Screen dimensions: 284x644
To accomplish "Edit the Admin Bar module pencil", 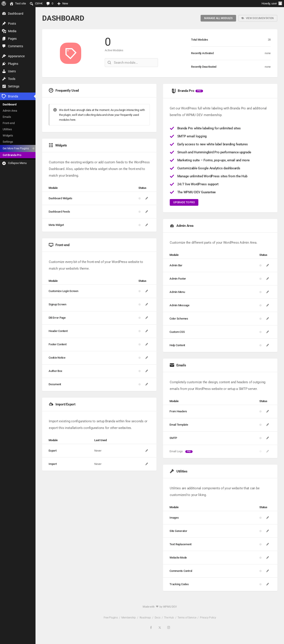I will (268, 265).
